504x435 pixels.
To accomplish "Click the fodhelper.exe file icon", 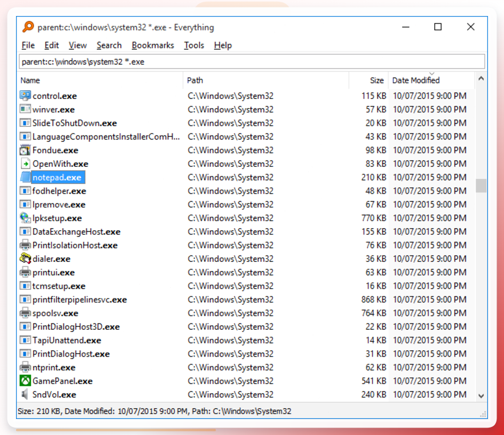I will point(25,191).
